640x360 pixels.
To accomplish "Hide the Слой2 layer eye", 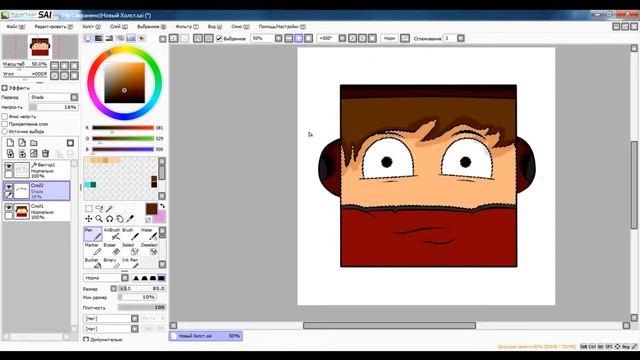I will 9,187.
